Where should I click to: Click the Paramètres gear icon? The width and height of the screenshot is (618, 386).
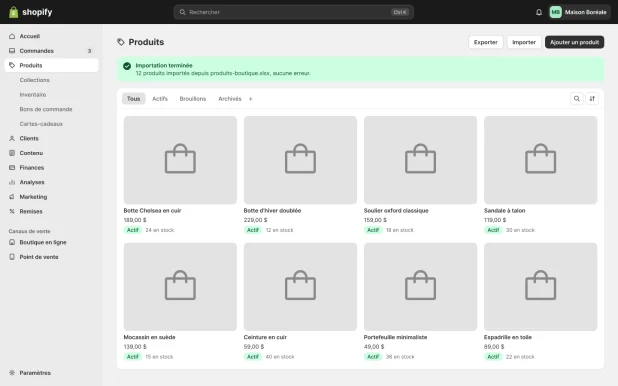click(12, 373)
